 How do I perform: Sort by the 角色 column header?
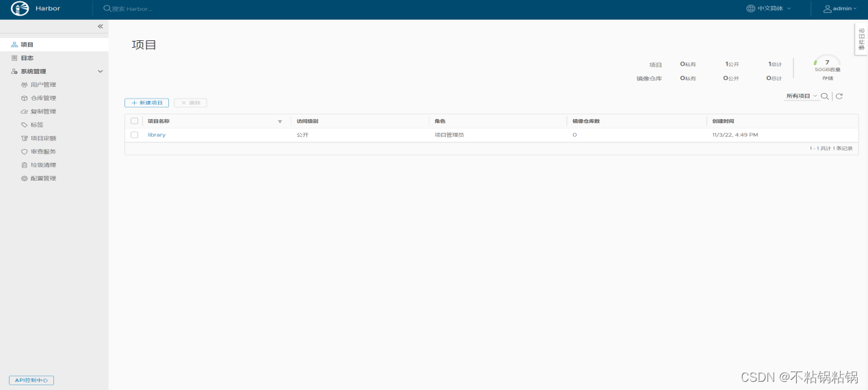coord(440,121)
